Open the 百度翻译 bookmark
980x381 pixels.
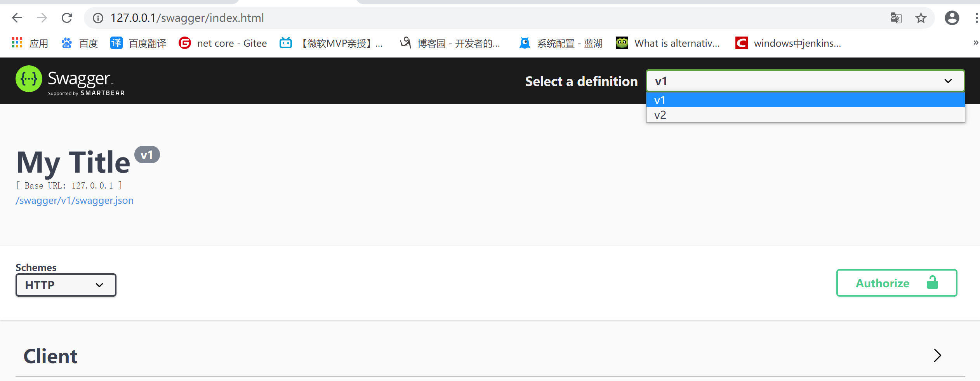(x=139, y=43)
